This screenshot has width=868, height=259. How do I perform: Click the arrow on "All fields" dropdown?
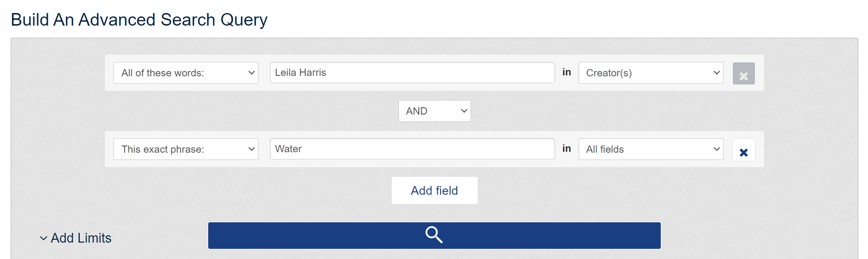pyautogui.click(x=716, y=149)
